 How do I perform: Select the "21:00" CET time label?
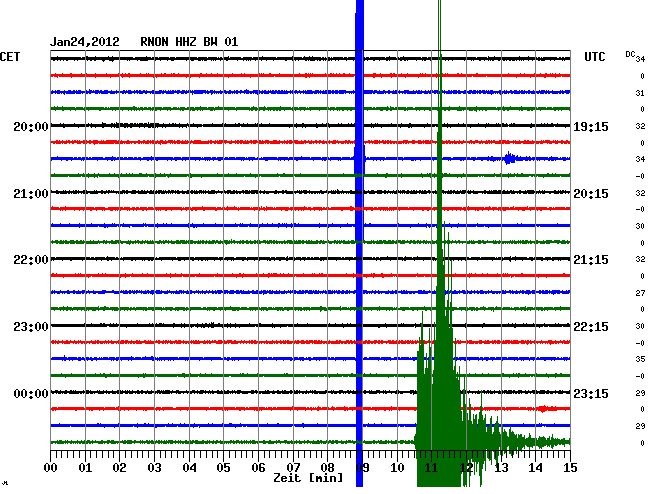[31, 194]
